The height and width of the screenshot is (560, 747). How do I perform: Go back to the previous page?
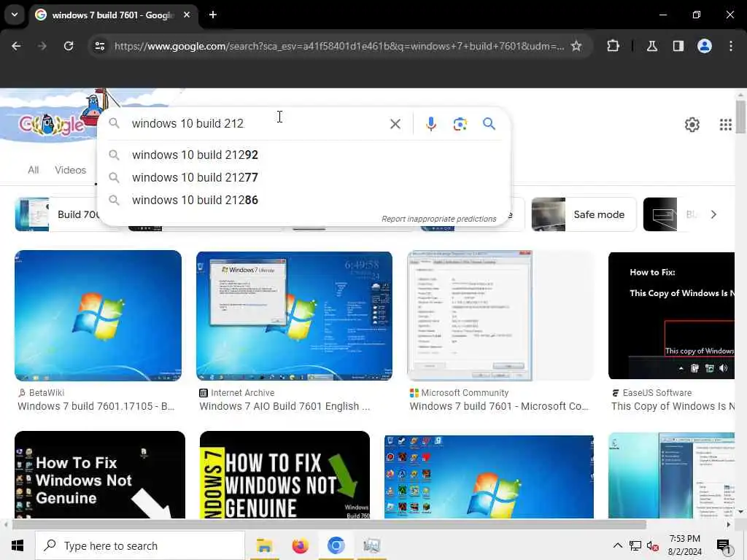click(16, 46)
